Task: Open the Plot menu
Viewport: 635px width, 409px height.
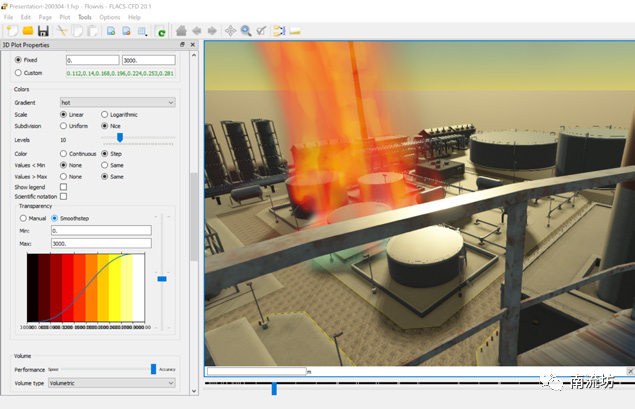Action: 64,17
